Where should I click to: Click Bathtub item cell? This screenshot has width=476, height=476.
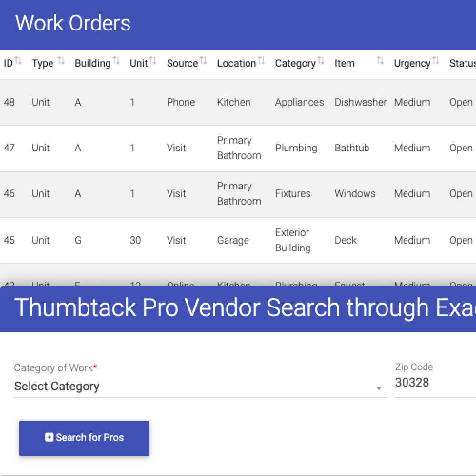click(x=352, y=148)
